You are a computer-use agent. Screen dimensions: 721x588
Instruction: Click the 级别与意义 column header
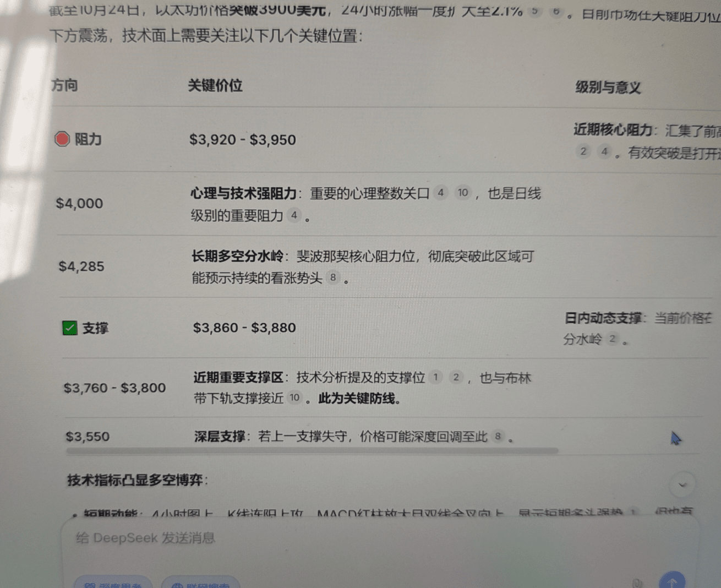pos(608,88)
